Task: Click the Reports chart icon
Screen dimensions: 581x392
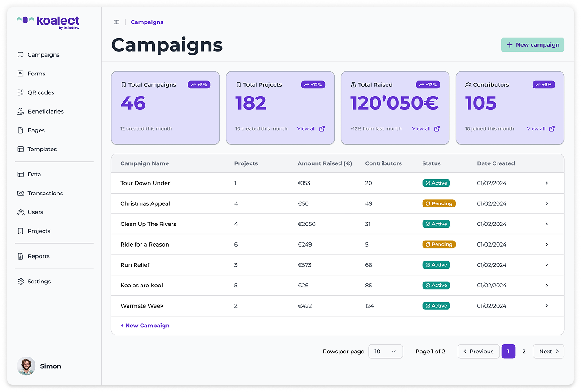Action: pos(20,256)
